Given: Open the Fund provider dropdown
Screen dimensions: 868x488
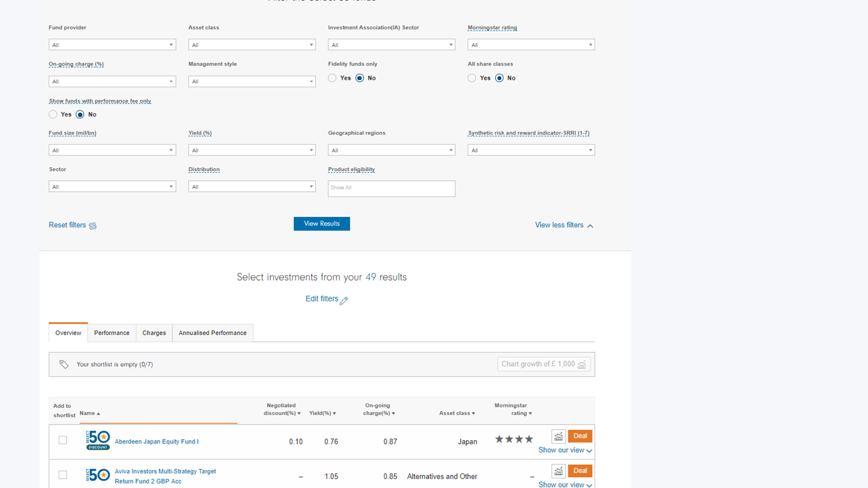Looking at the screenshot, I should click(x=112, y=45).
